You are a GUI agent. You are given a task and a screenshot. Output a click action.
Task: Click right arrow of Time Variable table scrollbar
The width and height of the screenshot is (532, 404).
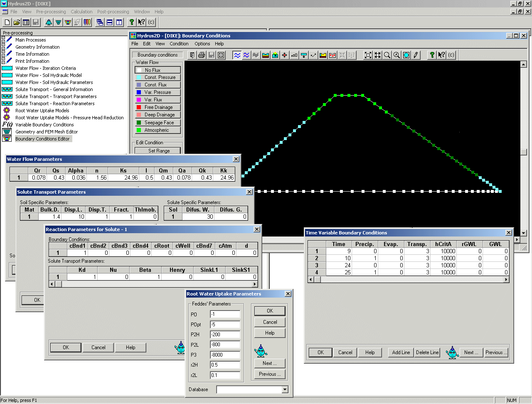pyautogui.click(x=506, y=280)
